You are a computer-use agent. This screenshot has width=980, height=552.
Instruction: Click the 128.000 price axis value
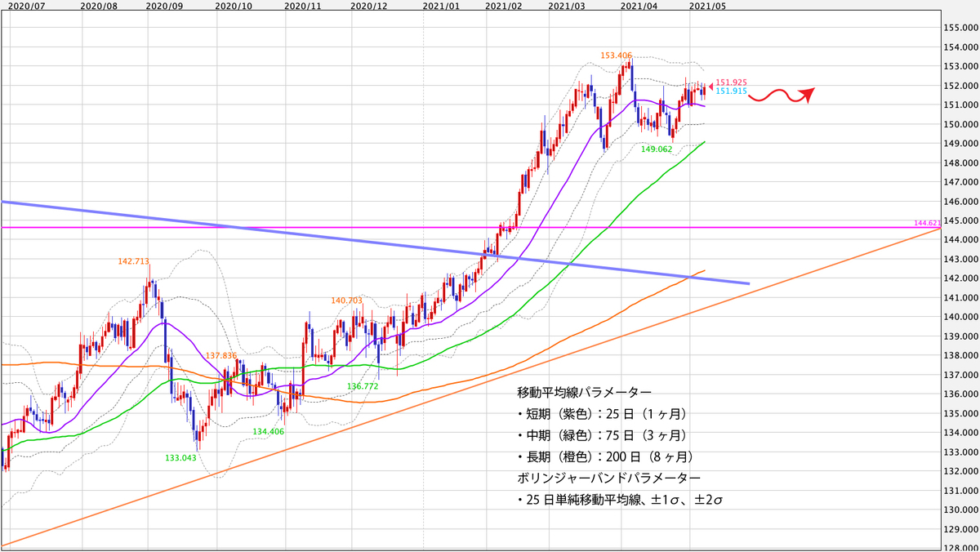pos(960,548)
